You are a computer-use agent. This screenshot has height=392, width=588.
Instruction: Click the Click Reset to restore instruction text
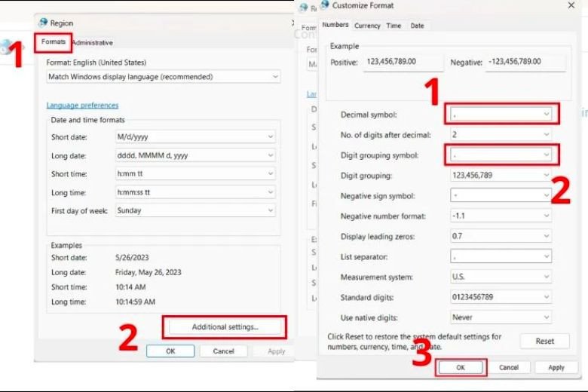coord(415,341)
